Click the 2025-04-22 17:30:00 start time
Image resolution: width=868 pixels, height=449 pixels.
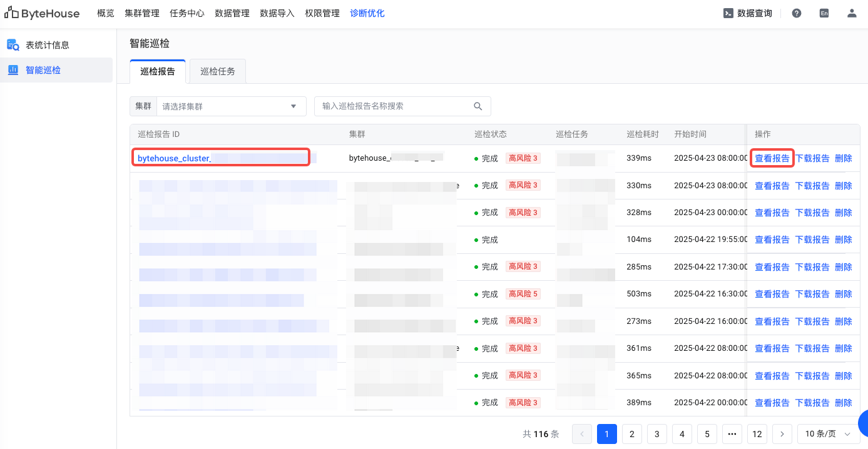710,267
